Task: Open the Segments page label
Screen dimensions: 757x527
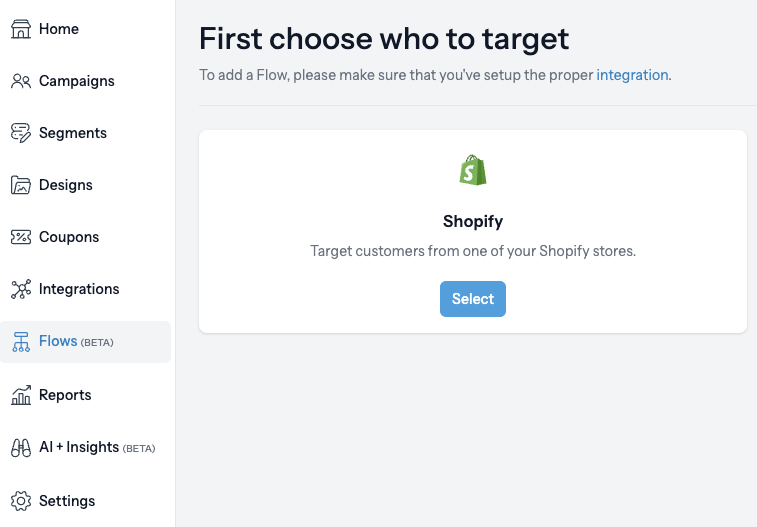Action: click(x=73, y=133)
